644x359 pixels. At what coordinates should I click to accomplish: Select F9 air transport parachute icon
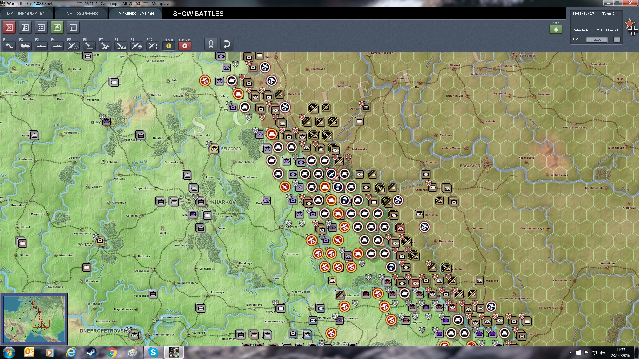137,46
